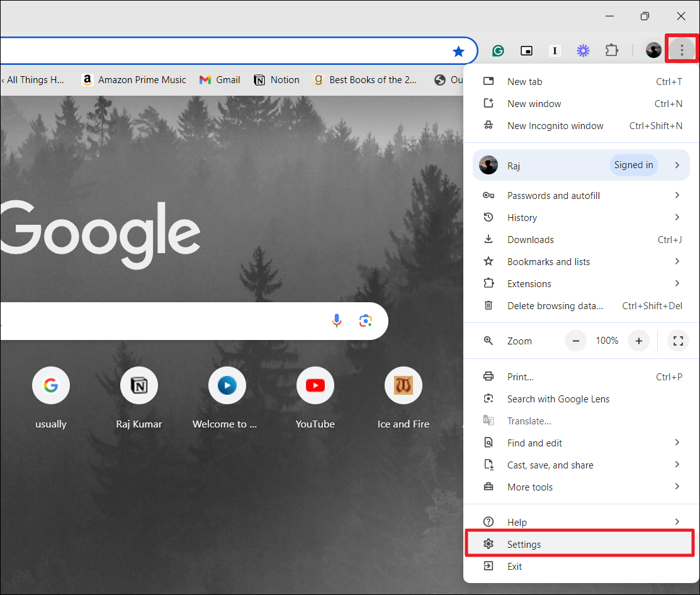Open the profile avatar in toolbar
The image size is (700, 595).
tap(653, 51)
